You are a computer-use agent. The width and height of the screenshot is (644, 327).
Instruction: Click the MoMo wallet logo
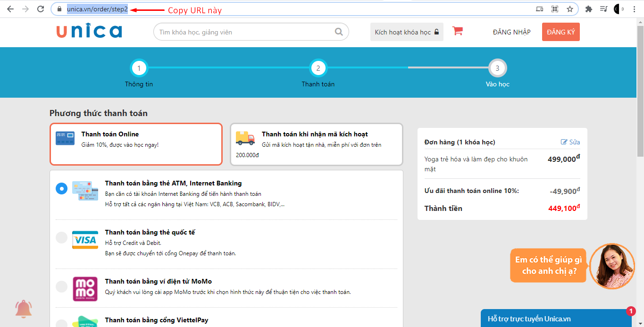[85, 289]
